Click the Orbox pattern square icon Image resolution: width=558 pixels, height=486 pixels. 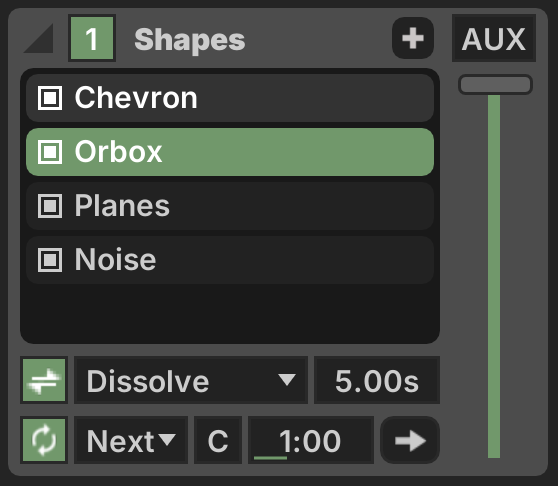[x=50, y=152]
